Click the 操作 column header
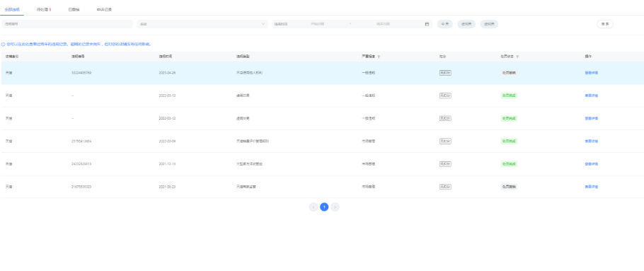Screen dimensions: 644x271 (x=587, y=57)
